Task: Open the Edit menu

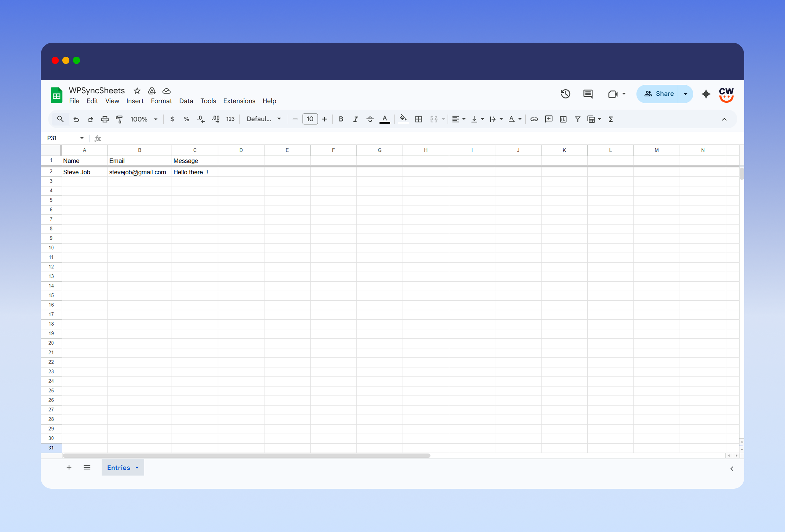Action: pos(92,101)
